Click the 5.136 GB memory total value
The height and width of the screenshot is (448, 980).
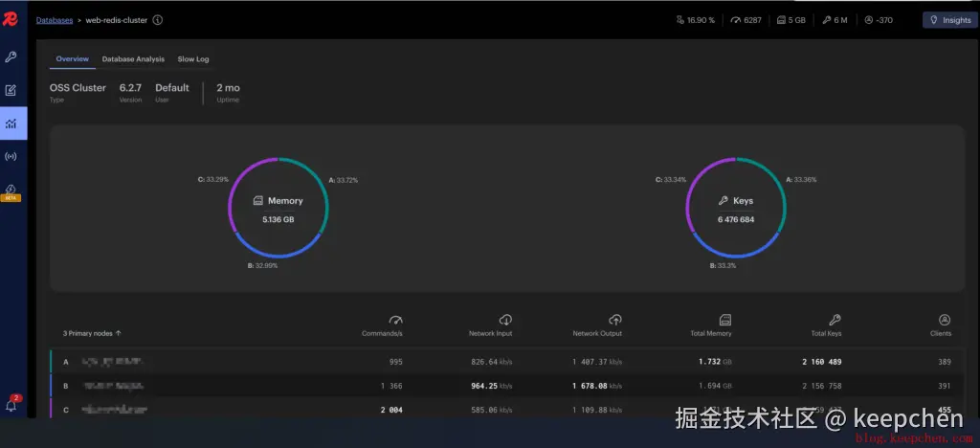pyautogui.click(x=278, y=220)
